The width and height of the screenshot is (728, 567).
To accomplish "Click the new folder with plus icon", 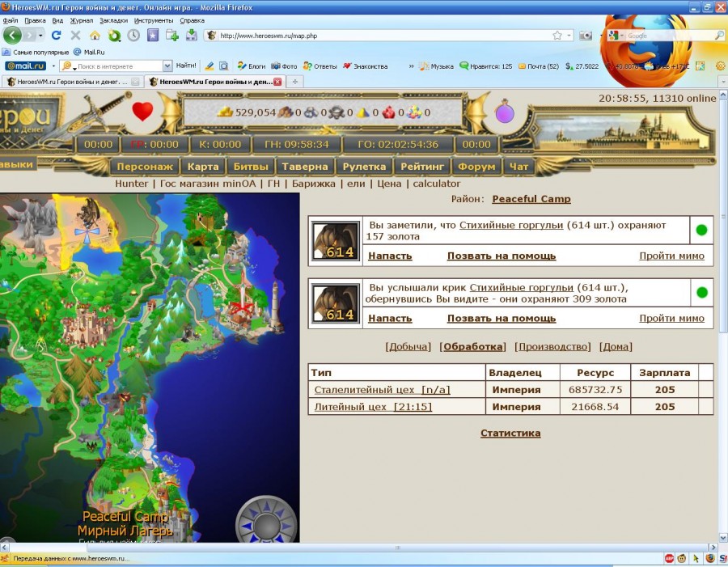I will [x=172, y=36].
